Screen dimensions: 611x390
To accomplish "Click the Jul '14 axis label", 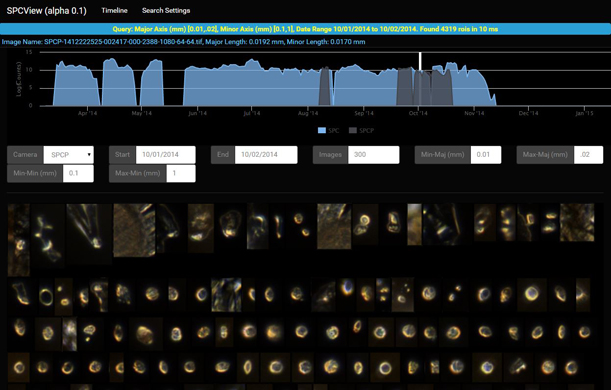I will pyautogui.click(x=252, y=113).
